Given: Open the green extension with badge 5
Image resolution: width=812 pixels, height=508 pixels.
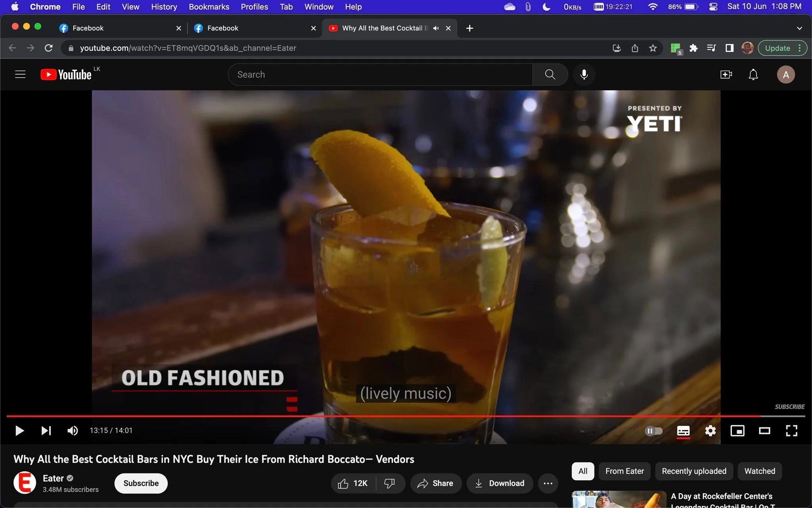Looking at the screenshot, I should [x=676, y=48].
